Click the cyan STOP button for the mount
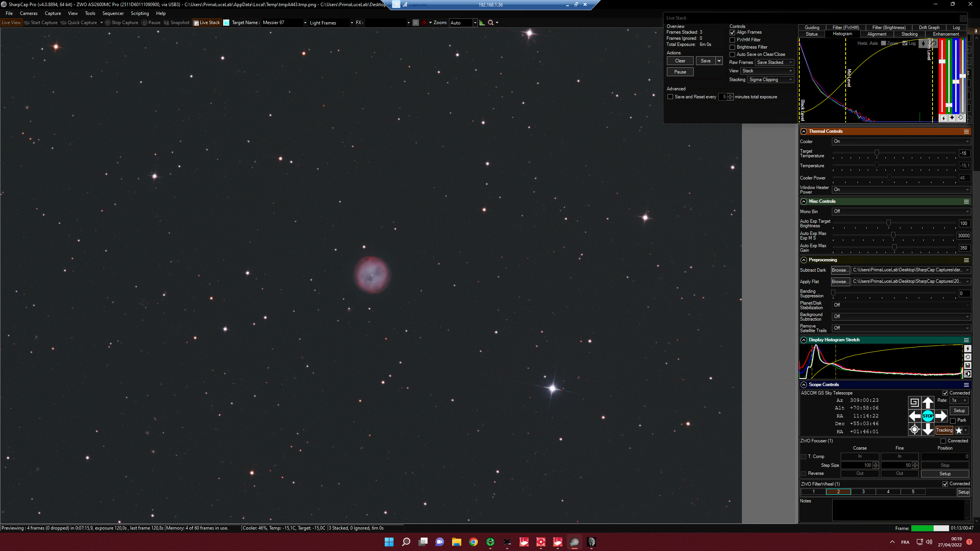Viewport: 980px width, 551px height. click(928, 416)
